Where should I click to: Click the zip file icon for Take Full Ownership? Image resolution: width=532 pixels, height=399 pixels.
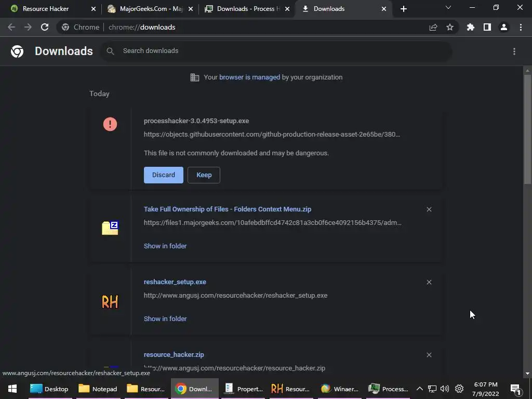110,228
